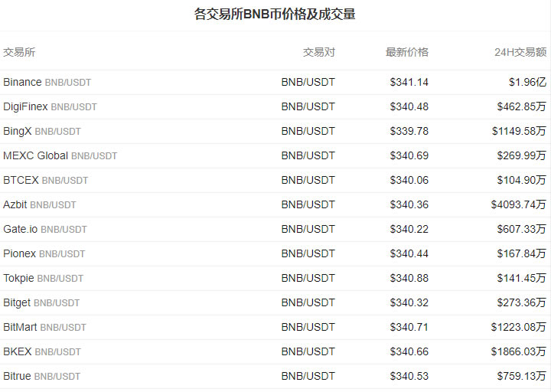Open MEXC Global exchange entry
The width and height of the screenshot is (551, 392).
point(35,155)
